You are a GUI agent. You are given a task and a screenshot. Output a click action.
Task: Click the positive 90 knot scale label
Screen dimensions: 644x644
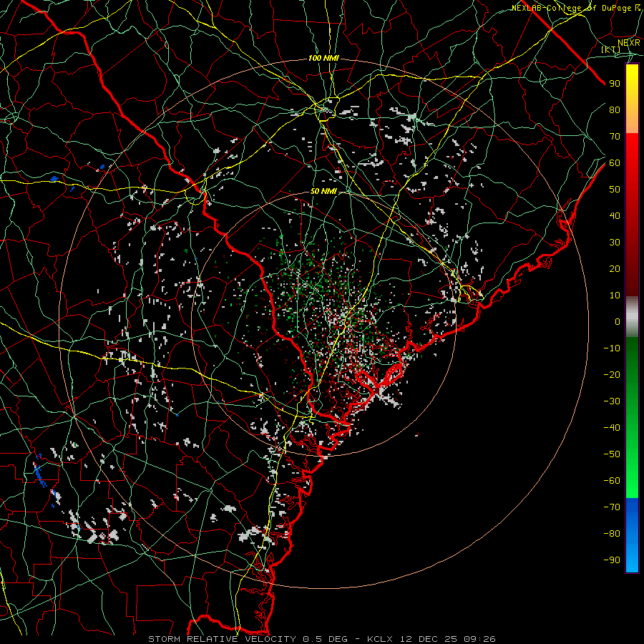[615, 84]
